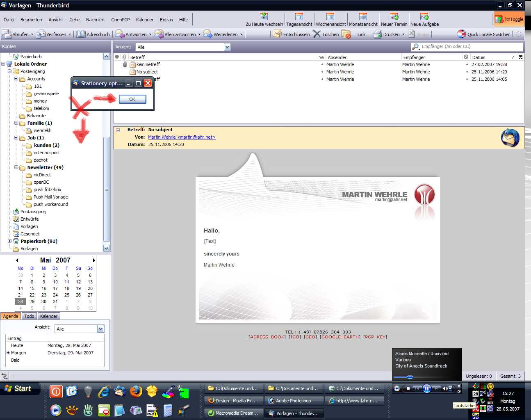The height and width of the screenshot is (420, 531).
Task: Open the Extras menu
Action: (166, 20)
